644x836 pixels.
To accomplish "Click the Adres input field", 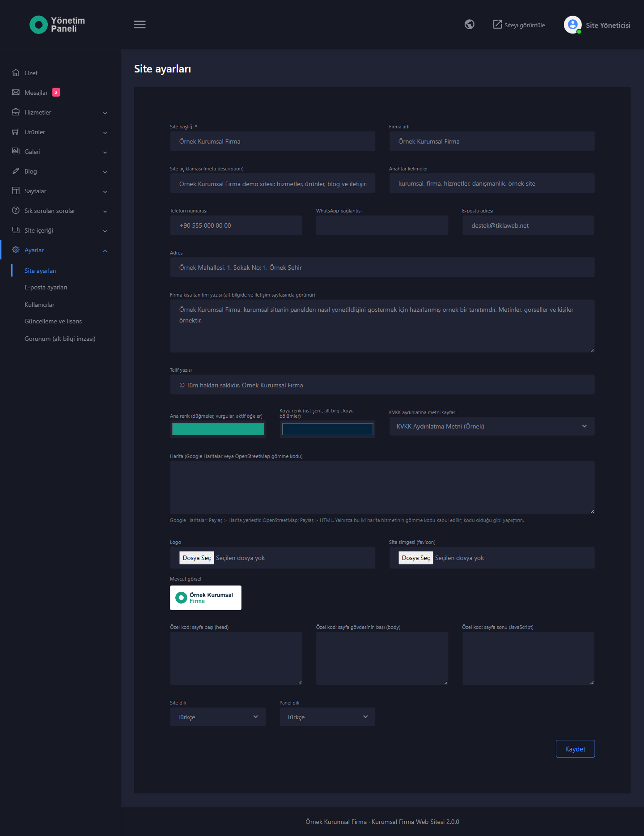I will 382,267.
